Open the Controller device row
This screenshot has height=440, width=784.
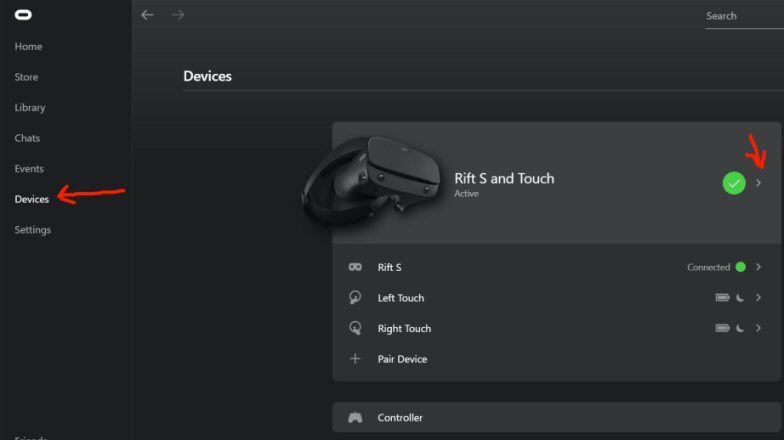pos(556,418)
